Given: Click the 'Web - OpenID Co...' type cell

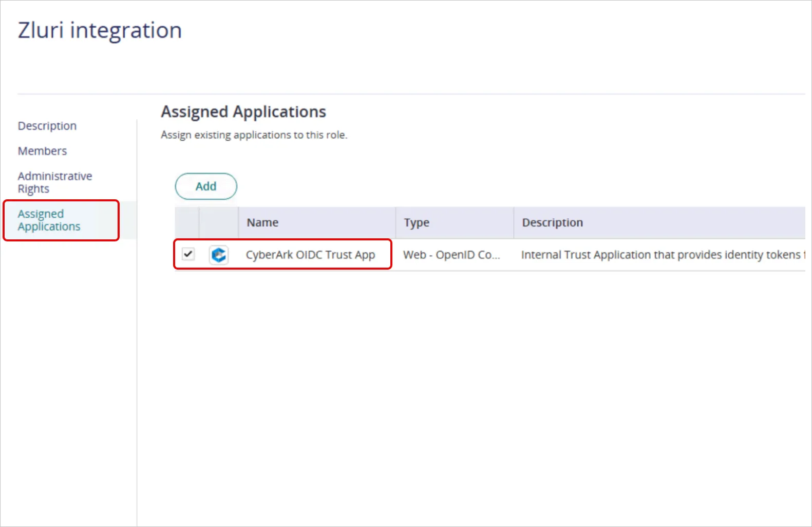Looking at the screenshot, I should (x=451, y=255).
